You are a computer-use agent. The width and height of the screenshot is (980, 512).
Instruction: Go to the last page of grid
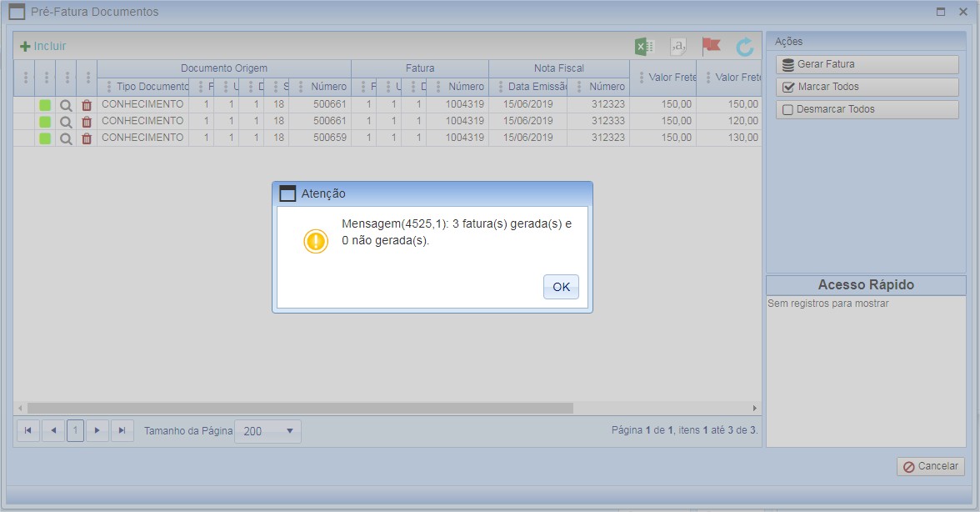click(x=122, y=430)
